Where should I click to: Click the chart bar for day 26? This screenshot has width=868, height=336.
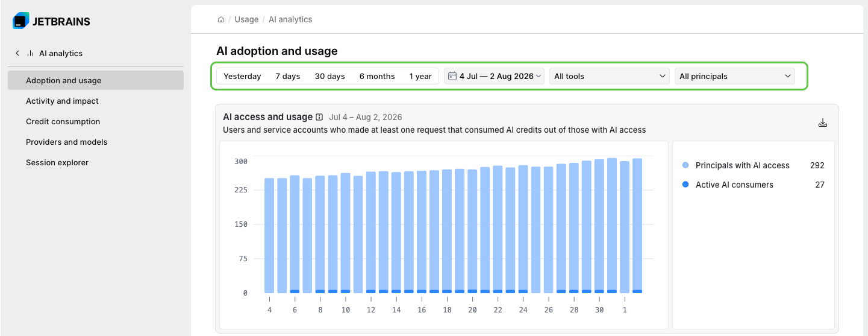click(549, 230)
